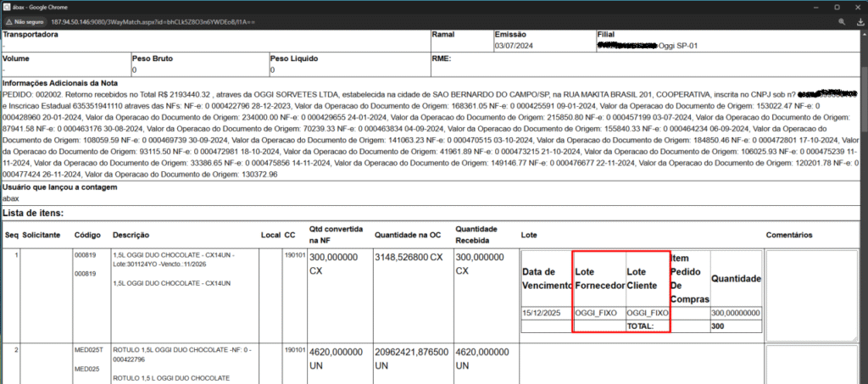Click the 'Descrição' column header

point(131,234)
